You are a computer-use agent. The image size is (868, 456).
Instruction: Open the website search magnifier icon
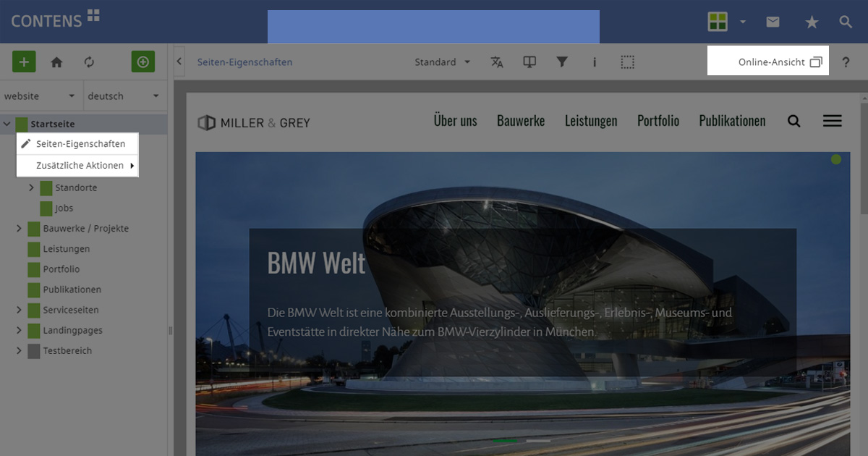794,122
